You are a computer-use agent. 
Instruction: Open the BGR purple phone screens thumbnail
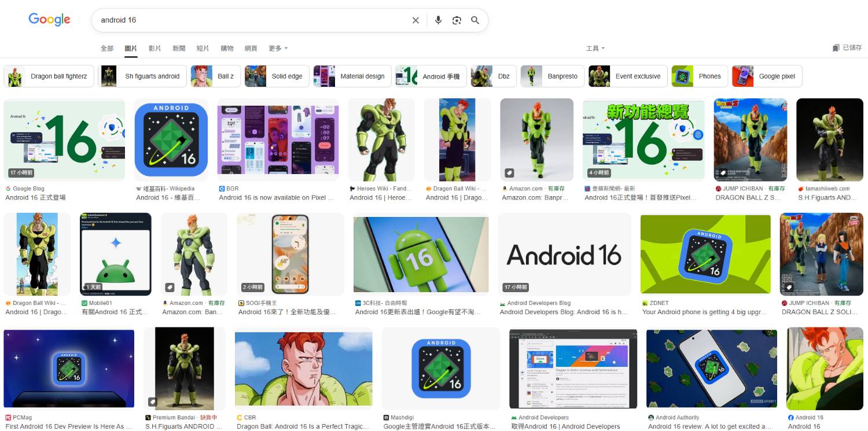click(278, 139)
